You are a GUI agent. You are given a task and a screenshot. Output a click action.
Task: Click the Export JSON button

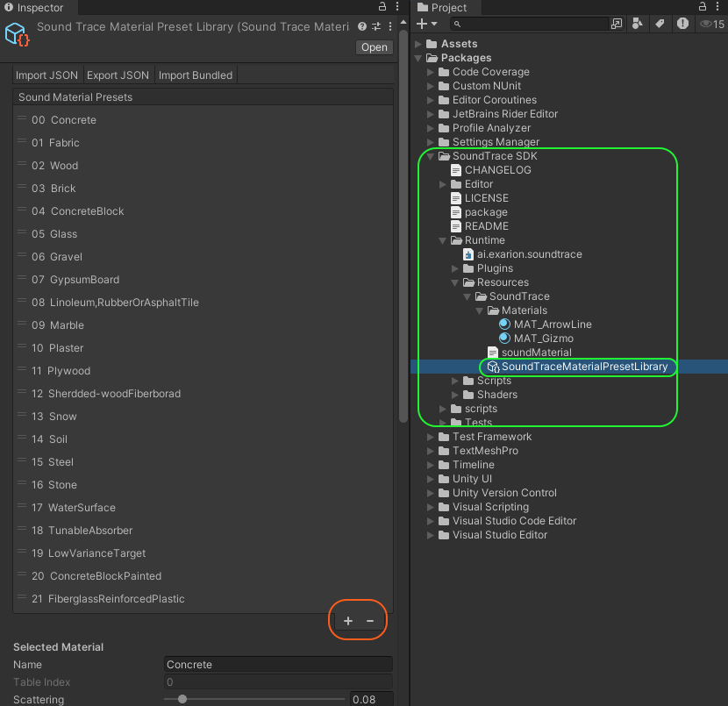pos(118,75)
